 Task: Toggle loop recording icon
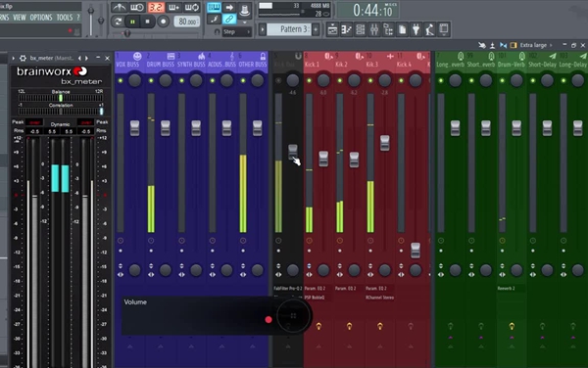point(192,7)
